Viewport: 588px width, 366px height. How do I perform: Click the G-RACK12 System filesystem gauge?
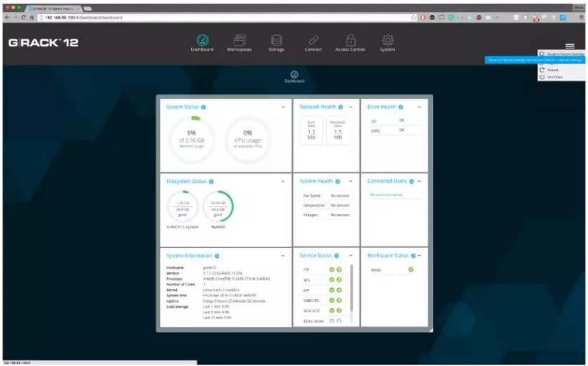tap(182, 207)
